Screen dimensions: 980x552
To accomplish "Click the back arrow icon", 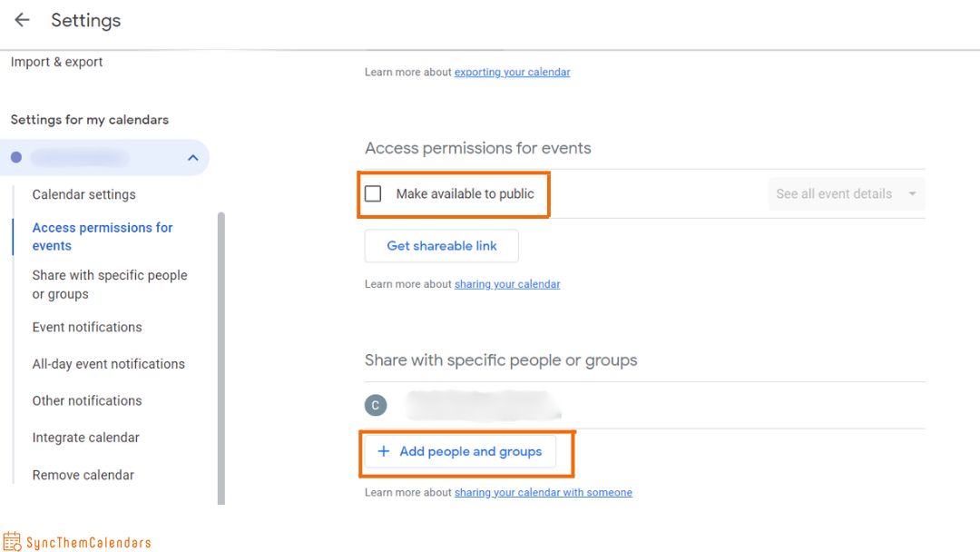I will pos(22,20).
